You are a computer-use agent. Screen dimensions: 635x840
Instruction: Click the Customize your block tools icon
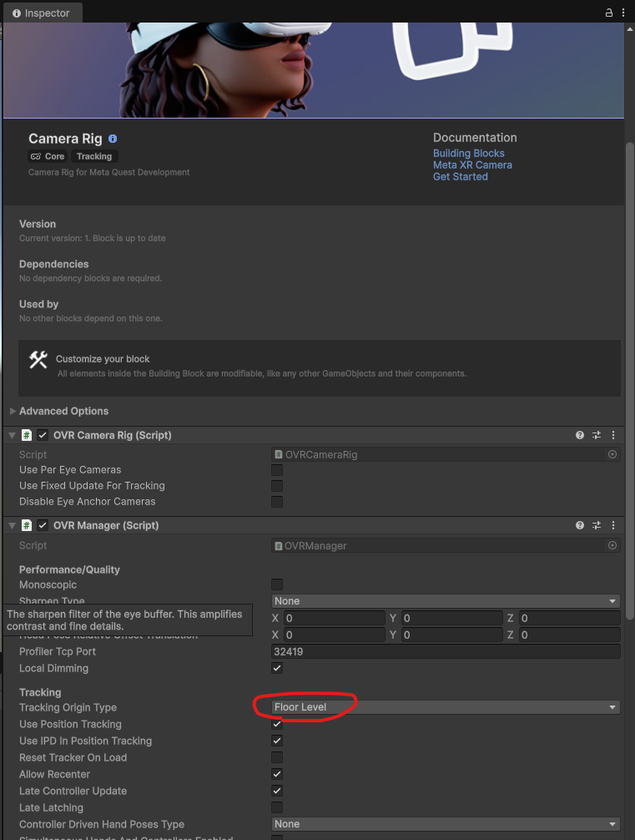38,360
